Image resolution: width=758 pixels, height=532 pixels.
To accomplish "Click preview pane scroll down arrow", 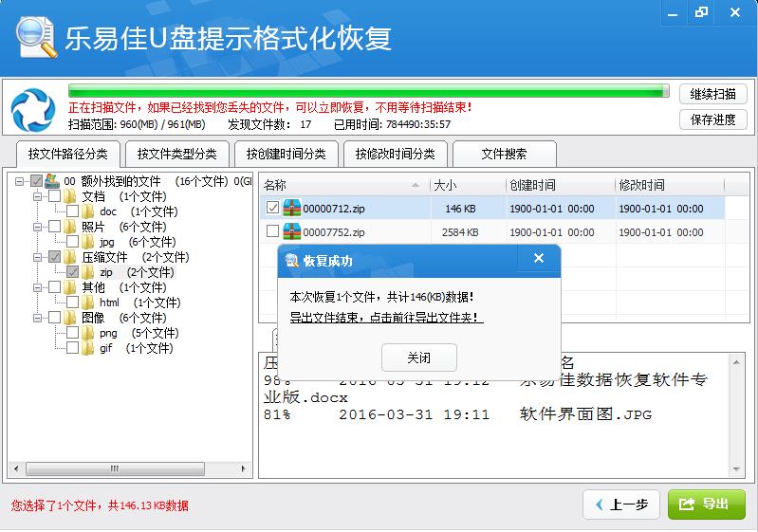I will click(736, 468).
